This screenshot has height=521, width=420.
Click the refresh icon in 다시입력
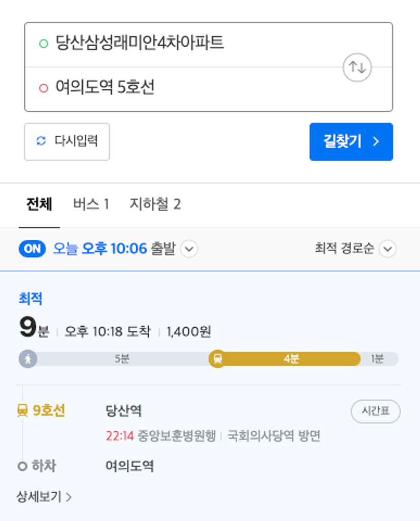click(x=41, y=141)
